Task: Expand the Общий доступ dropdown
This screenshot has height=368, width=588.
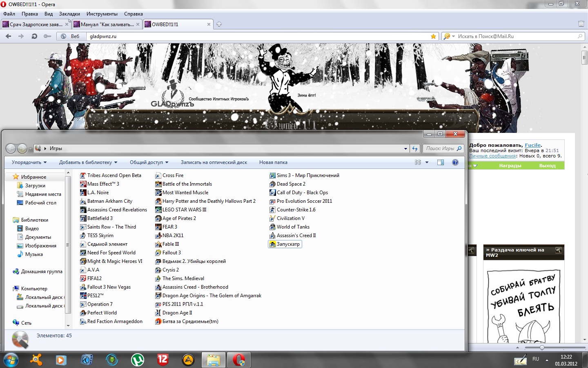Action: coord(149,162)
